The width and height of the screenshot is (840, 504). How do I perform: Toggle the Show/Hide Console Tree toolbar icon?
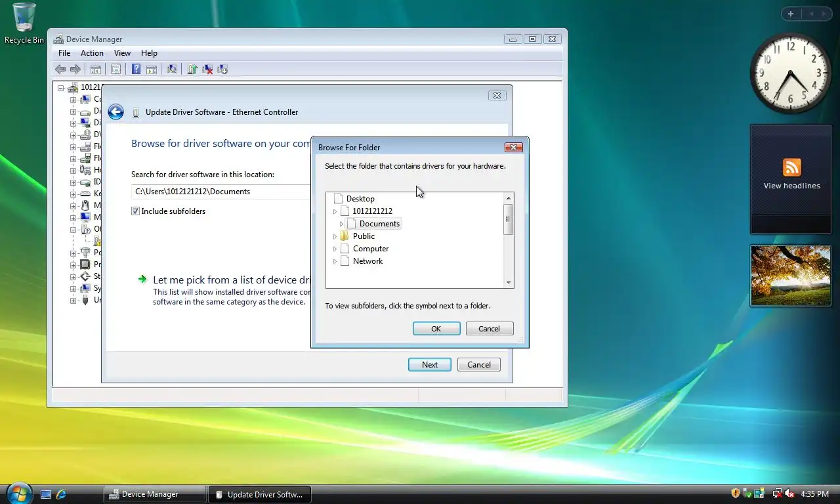click(x=96, y=69)
